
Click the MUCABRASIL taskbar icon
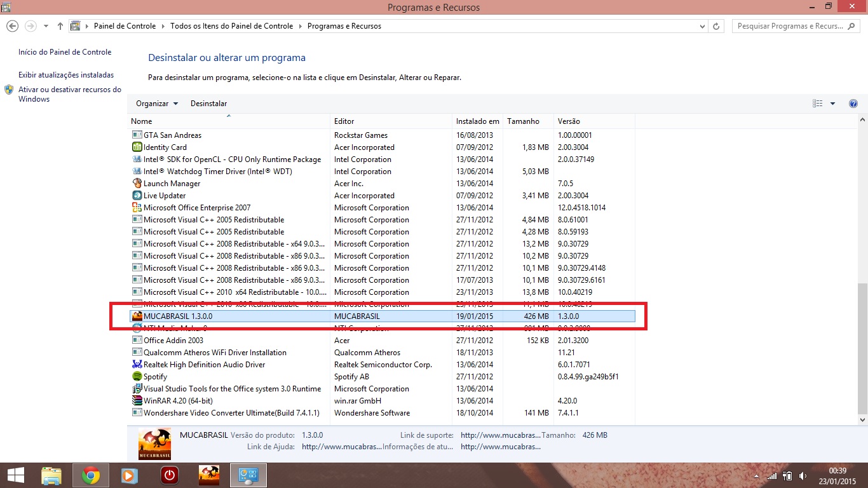[209, 475]
